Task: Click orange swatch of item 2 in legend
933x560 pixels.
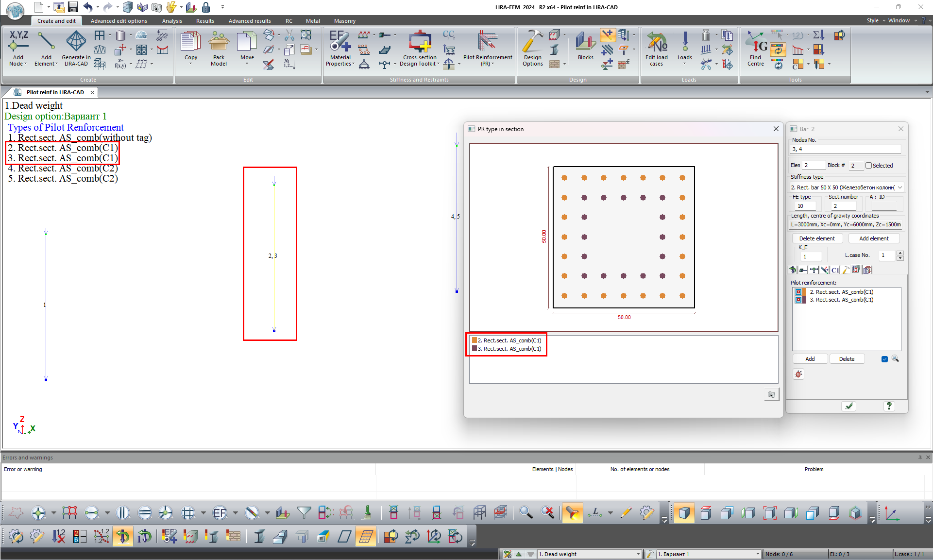Action: [x=475, y=340]
